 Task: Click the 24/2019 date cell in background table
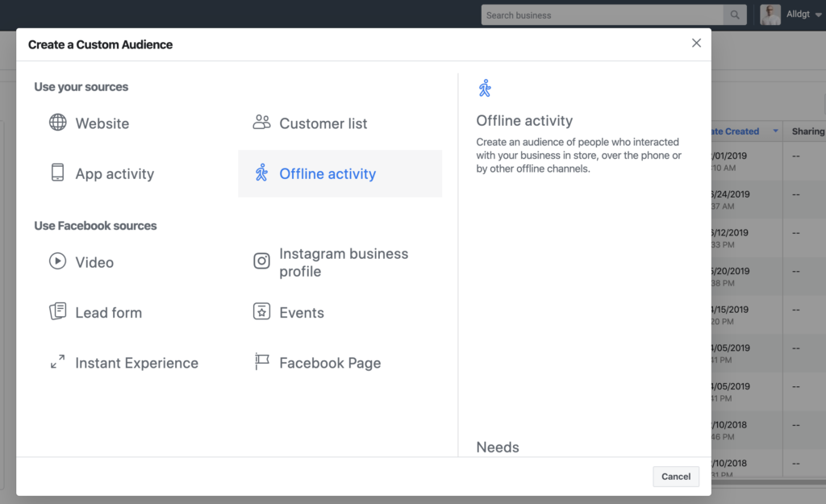(x=731, y=194)
